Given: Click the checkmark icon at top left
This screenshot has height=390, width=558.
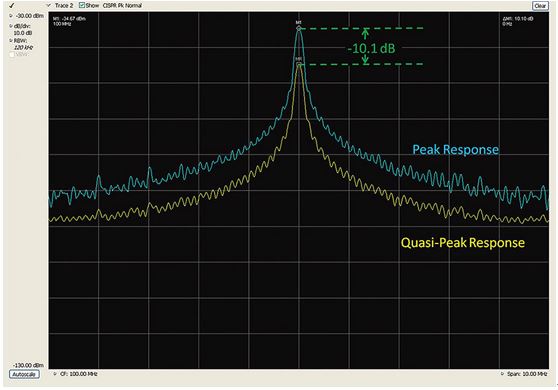Looking at the screenshot, I should pyautogui.click(x=12, y=5).
